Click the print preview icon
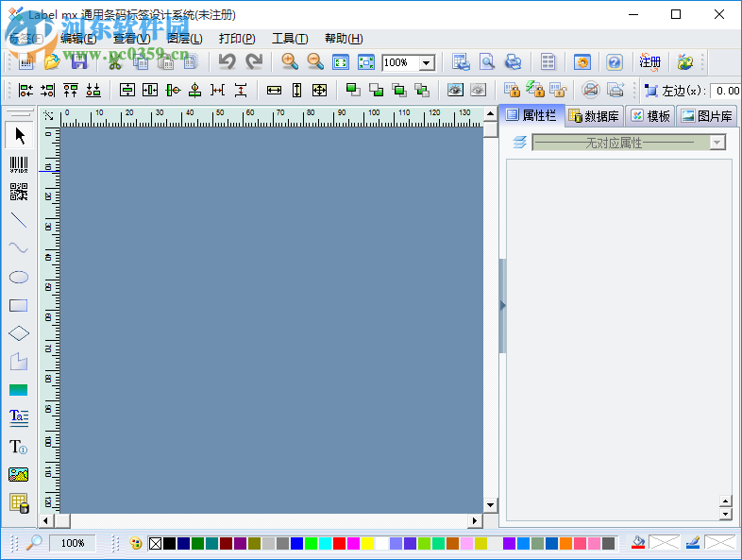The width and height of the screenshot is (742, 560). (x=487, y=62)
